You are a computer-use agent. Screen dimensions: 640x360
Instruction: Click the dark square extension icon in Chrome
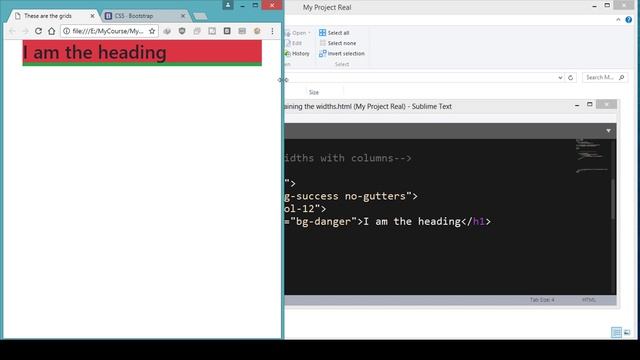[227, 31]
